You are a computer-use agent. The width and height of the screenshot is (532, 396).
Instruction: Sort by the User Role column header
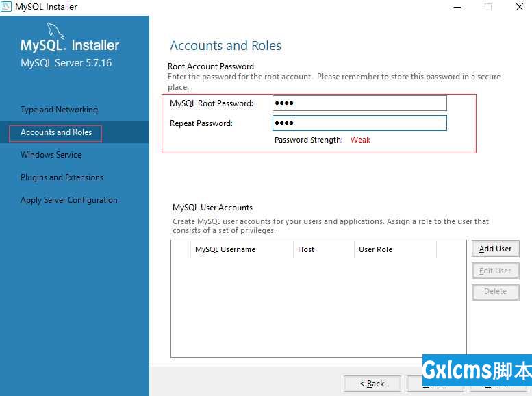tap(395, 249)
